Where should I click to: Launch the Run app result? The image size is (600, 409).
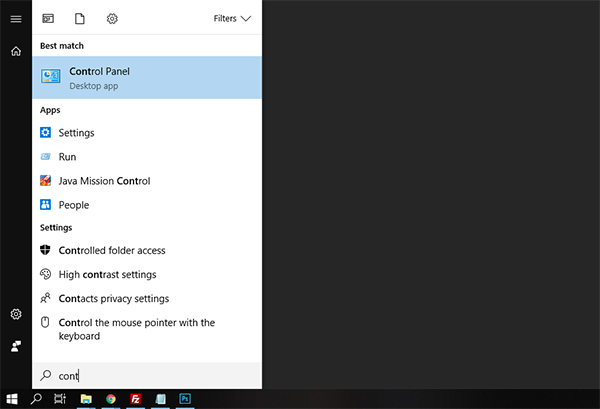click(x=147, y=157)
